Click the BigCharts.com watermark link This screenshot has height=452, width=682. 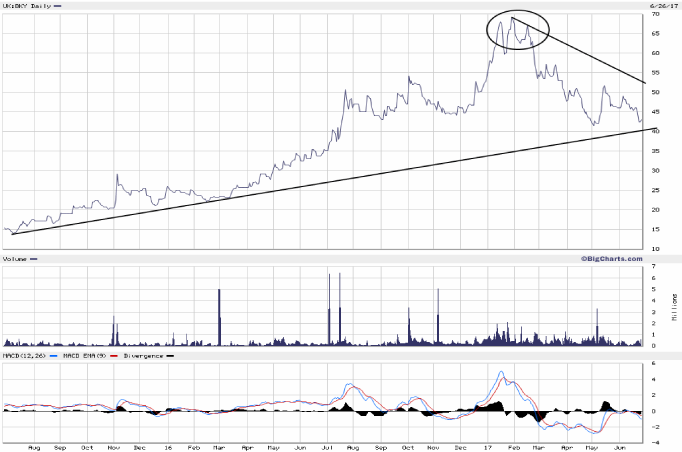tap(610, 258)
